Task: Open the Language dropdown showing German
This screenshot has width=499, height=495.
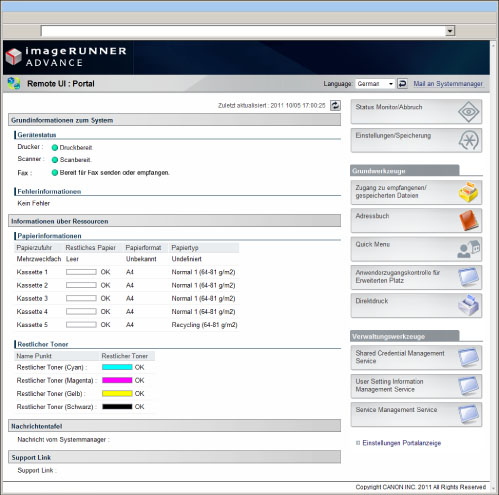Action: coord(375,84)
